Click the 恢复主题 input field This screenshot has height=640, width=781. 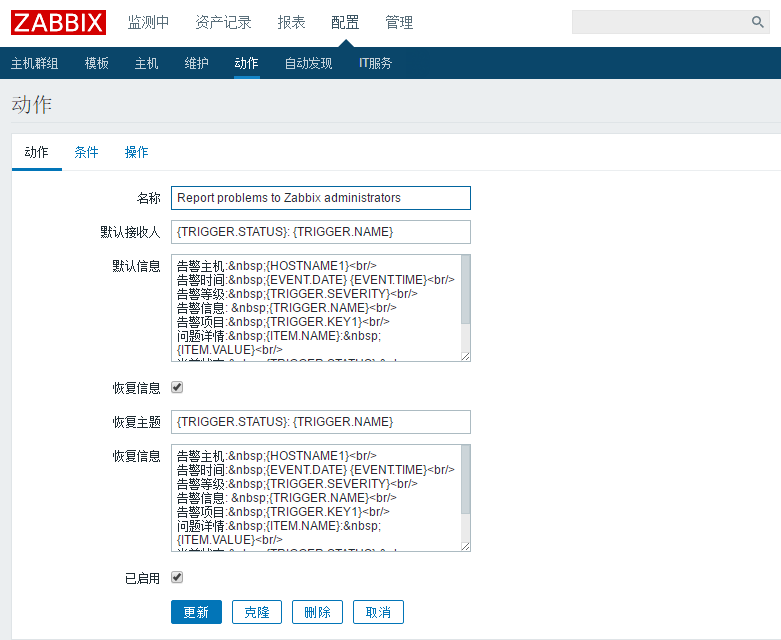tap(321, 422)
